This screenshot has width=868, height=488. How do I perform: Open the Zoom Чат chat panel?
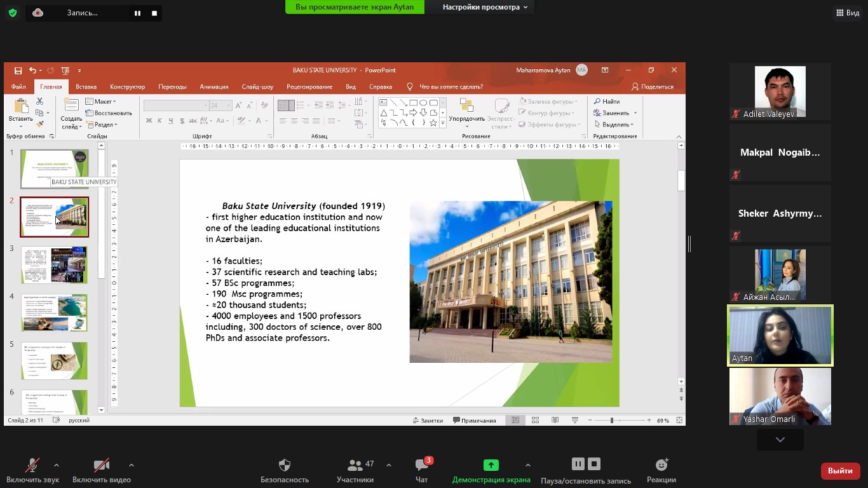[422, 471]
